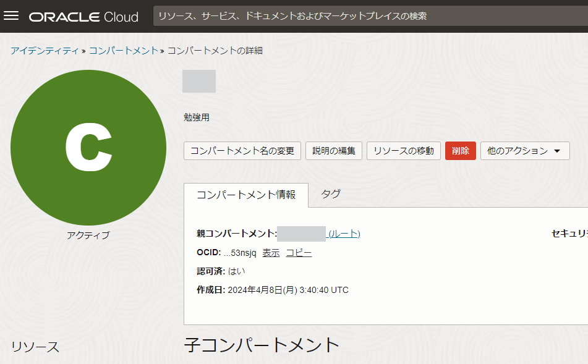
Task: Click リソースの移動 button
Action: (x=404, y=151)
